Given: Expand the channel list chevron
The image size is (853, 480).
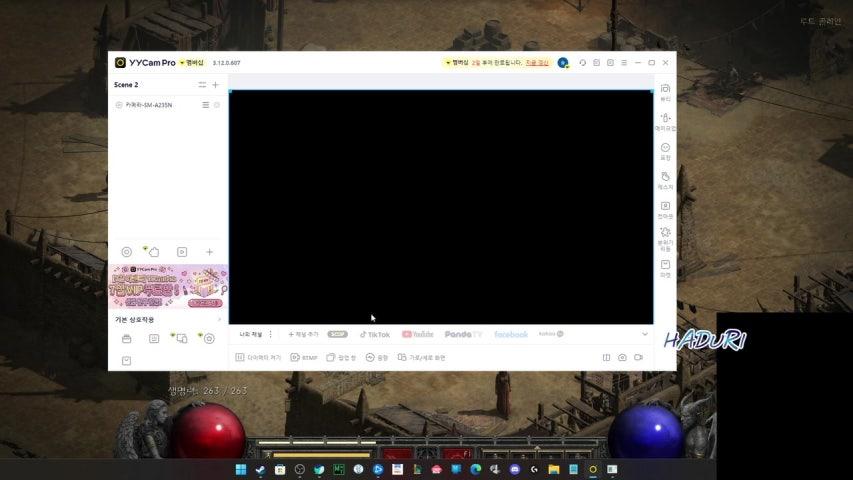Looking at the screenshot, I should (645, 334).
